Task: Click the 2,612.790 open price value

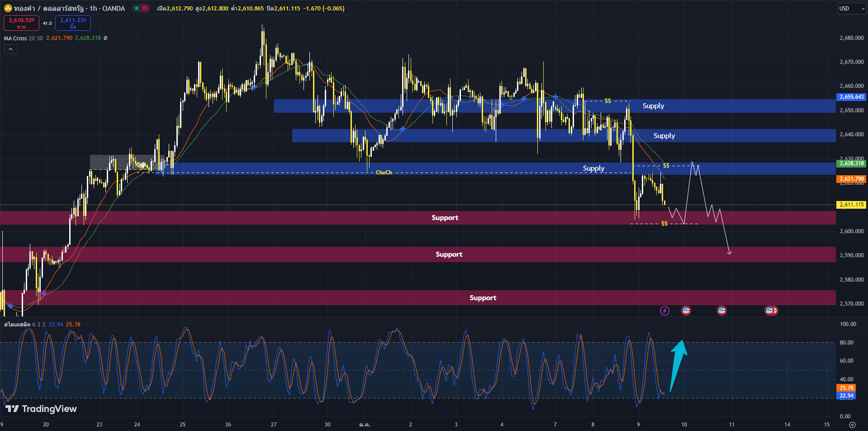Action: pyautogui.click(x=180, y=8)
